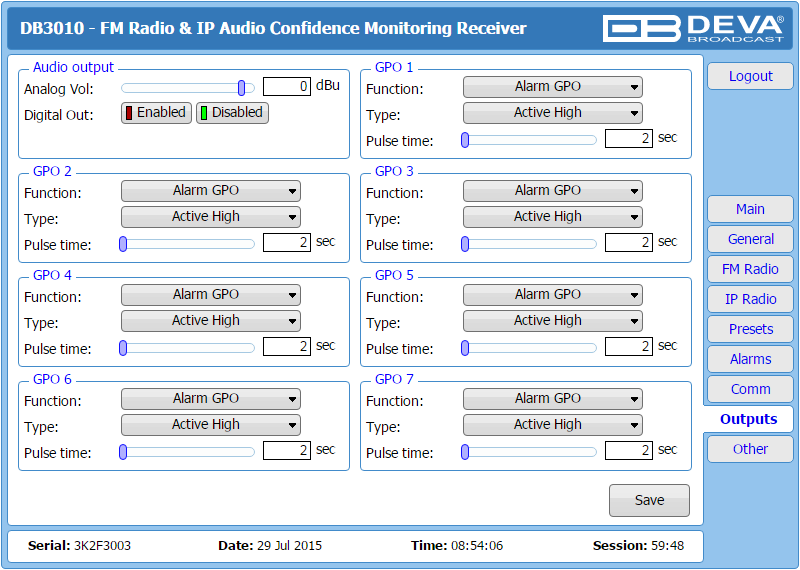Open GPO 3 Function dropdown
Image resolution: width=800 pixels, height=570 pixels.
coord(553,191)
